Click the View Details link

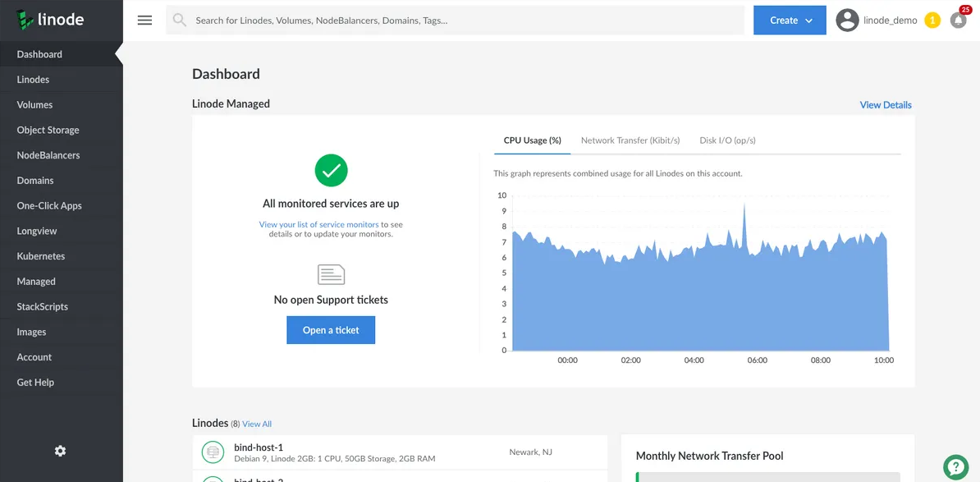(x=886, y=105)
